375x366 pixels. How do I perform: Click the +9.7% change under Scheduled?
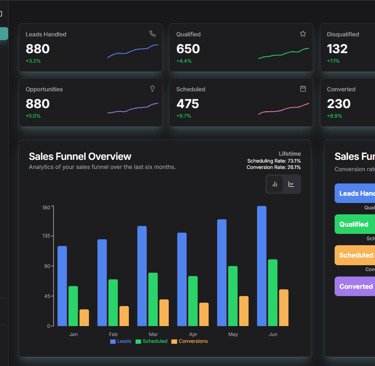(x=184, y=116)
